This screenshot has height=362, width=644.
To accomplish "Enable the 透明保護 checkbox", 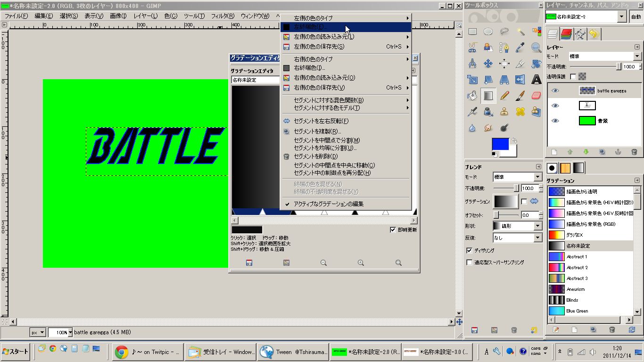I will (573, 76).
